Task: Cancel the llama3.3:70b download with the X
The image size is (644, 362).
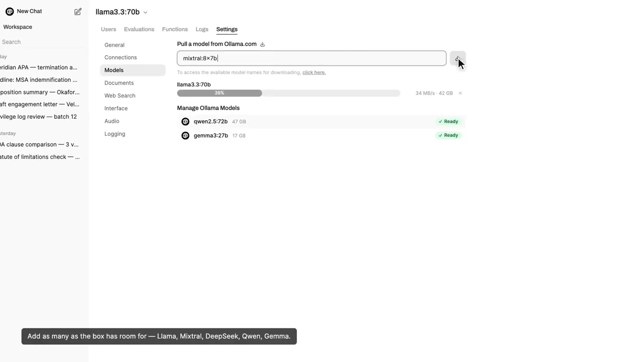Action: coord(460,93)
